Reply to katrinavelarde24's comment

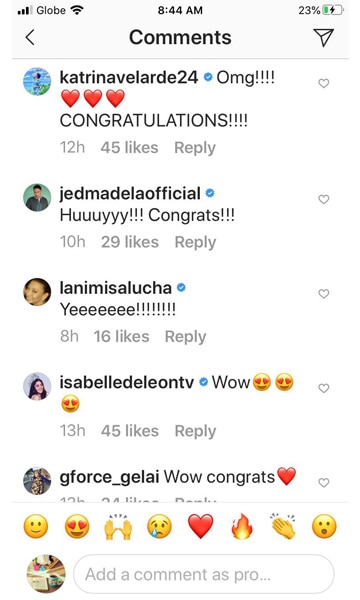(195, 148)
